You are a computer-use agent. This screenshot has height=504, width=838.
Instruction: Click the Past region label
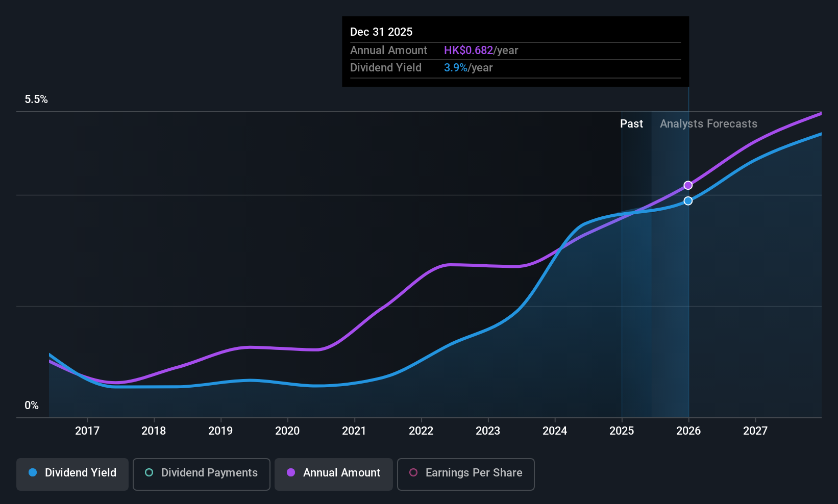[631, 124]
